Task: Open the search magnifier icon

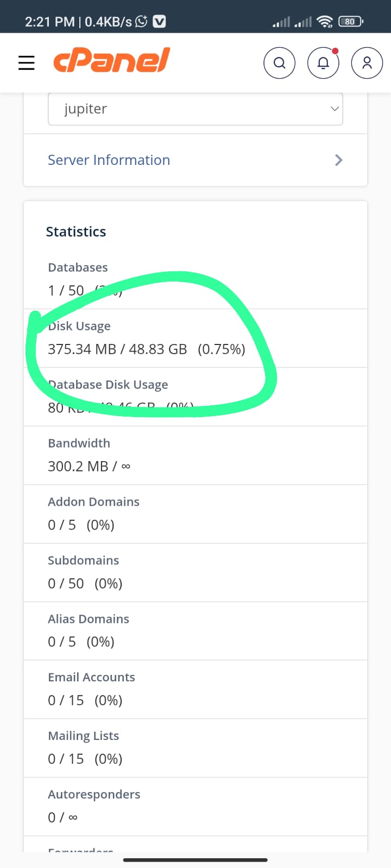Action: [279, 63]
